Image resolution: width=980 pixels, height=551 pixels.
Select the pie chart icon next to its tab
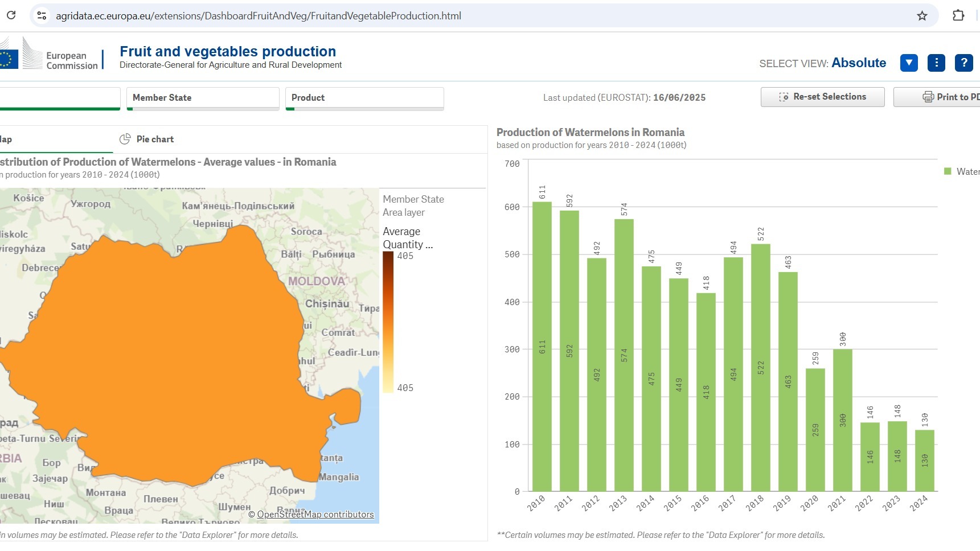125,138
